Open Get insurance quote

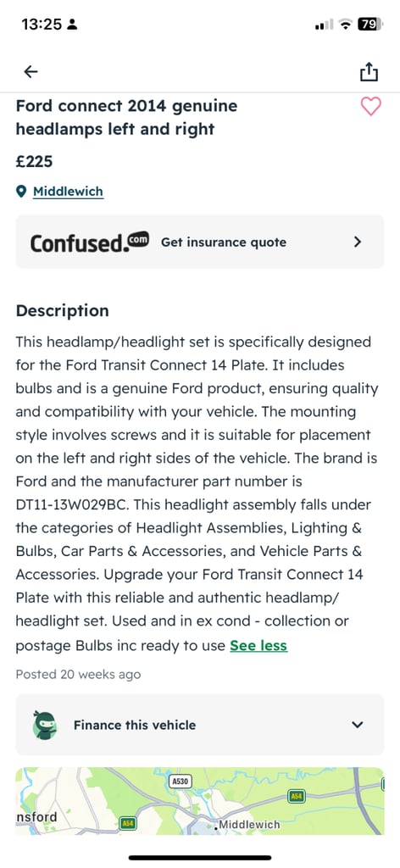[x=224, y=242]
